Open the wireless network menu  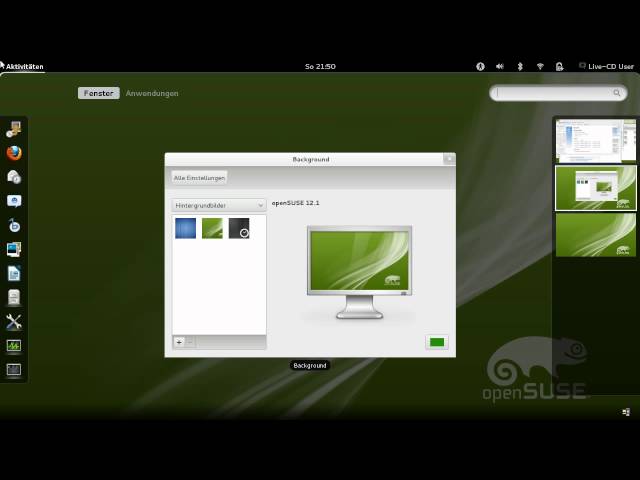540,66
